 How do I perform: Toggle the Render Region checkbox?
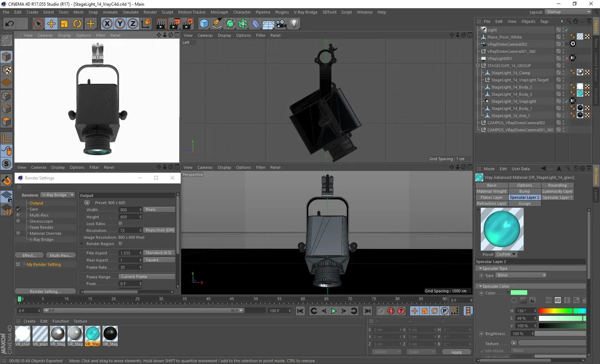[120, 244]
